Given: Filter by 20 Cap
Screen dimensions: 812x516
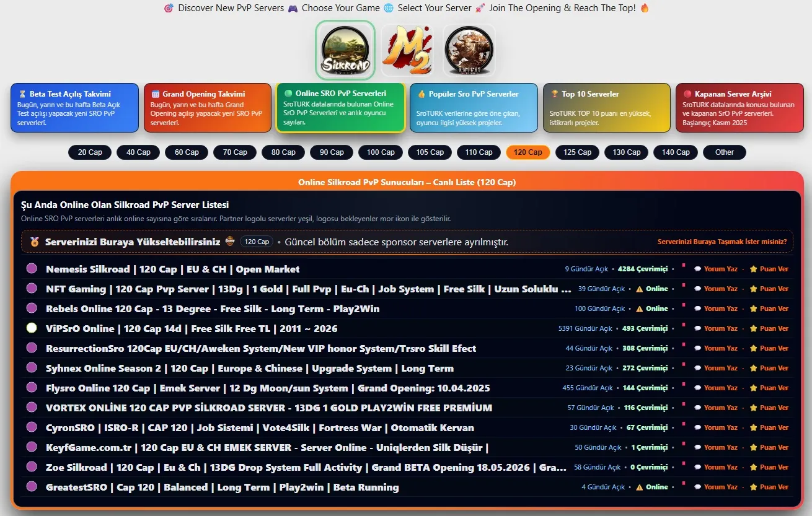Looking at the screenshot, I should [90, 152].
